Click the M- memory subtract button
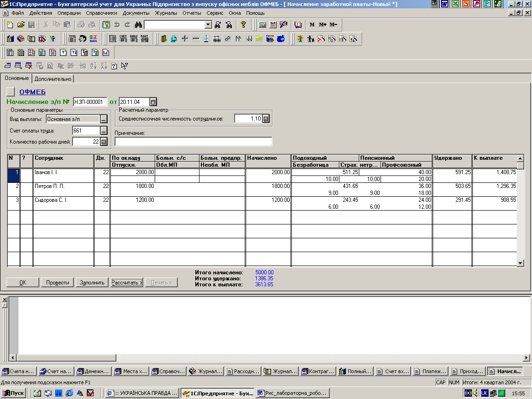 coord(333,25)
